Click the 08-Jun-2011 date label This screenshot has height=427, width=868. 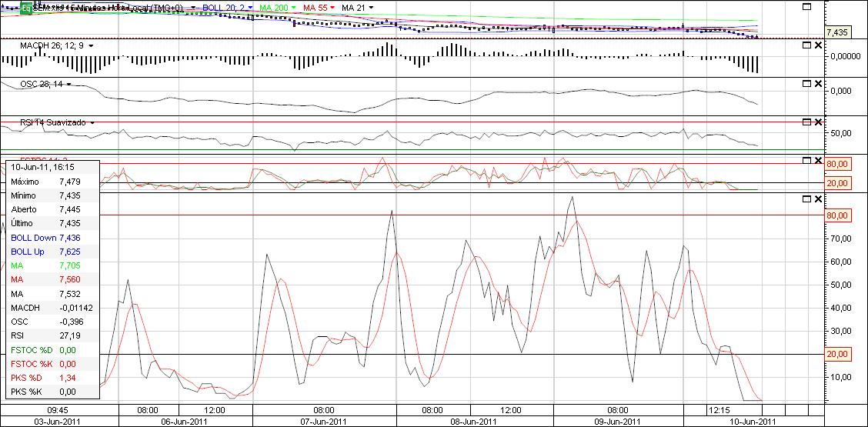pos(473,421)
